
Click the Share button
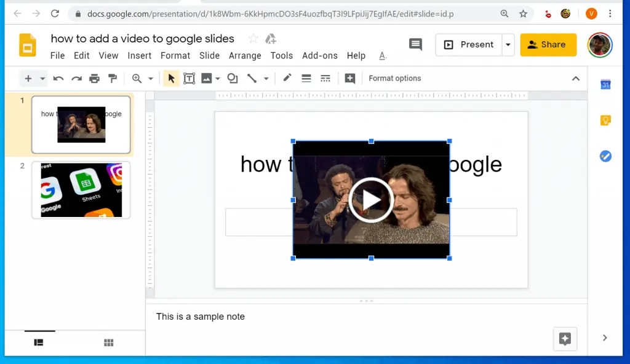click(x=548, y=44)
